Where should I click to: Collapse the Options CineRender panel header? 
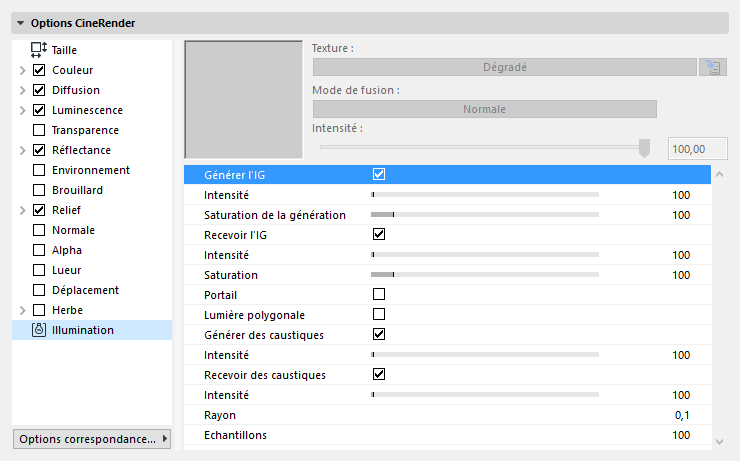(x=20, y=23)
